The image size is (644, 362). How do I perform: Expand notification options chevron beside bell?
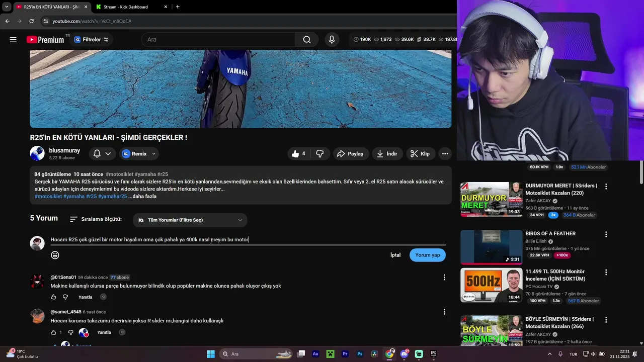point(108,154)
